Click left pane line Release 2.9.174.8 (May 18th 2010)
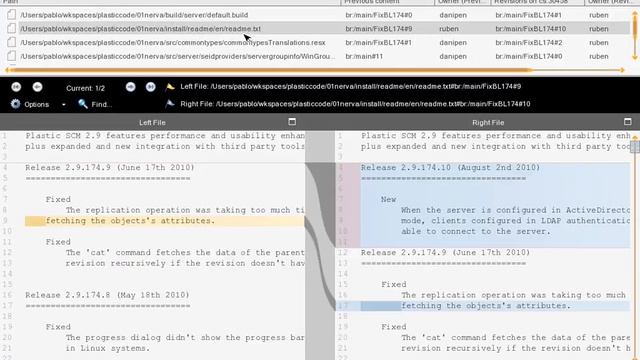This screenshot has width=640, height=360. pos(107,295)
